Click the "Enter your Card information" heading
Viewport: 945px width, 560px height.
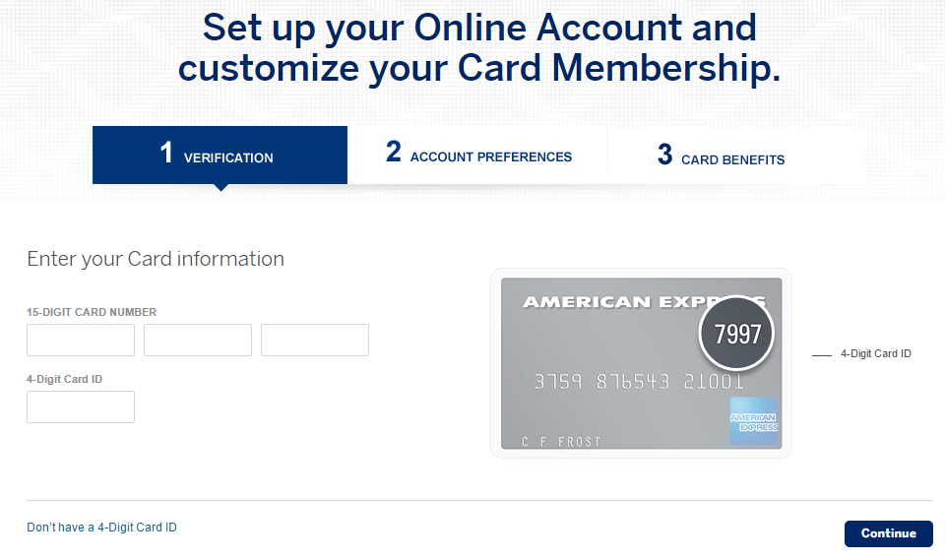156,259
